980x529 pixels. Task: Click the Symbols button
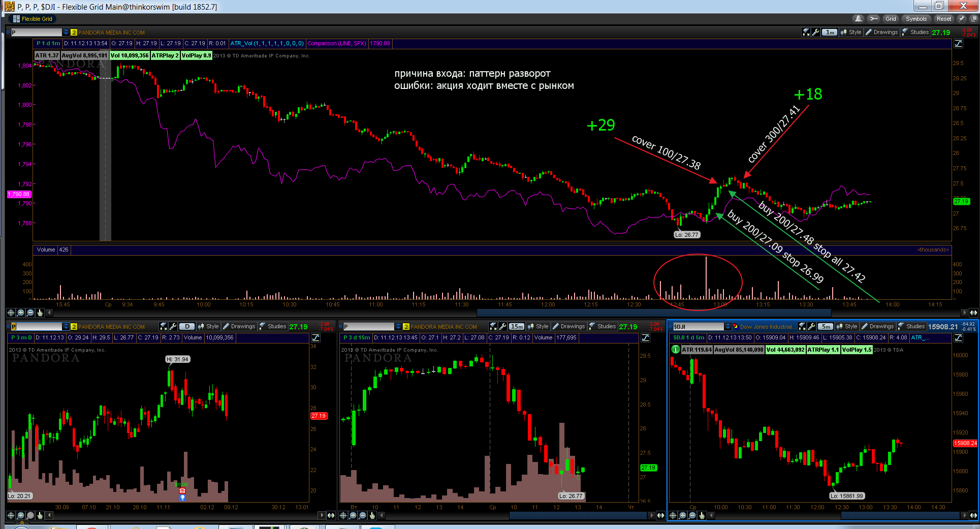point(916,19)
